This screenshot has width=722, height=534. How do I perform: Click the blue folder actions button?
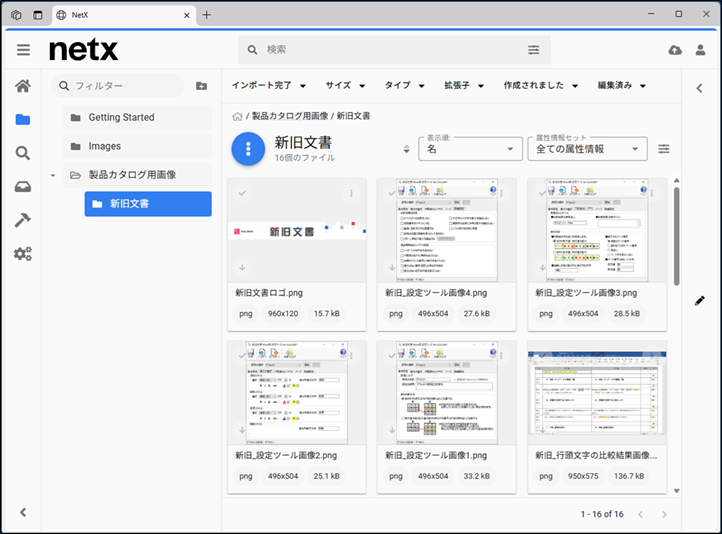[248, 149]
